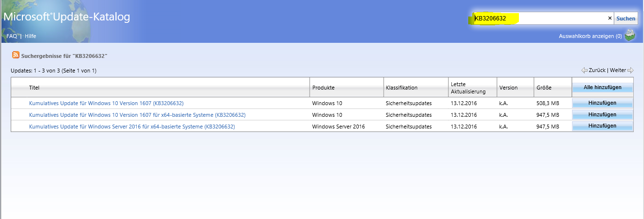Image resolution: width=644 pixels, height=219 pixels.
Task: Open the FAQ link
Action: (12, 36)
